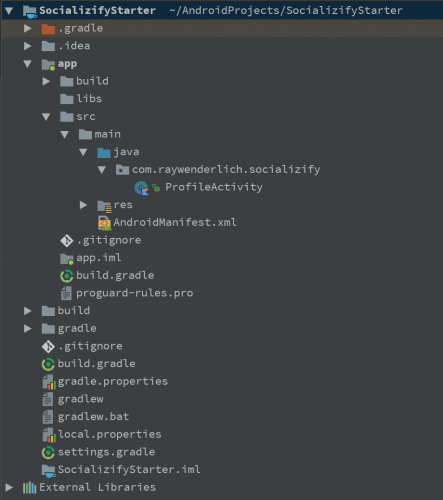Screen dimensions: 443x500
Task: Click the AndroidManifest.xml file icon
Action: [104, 223]
